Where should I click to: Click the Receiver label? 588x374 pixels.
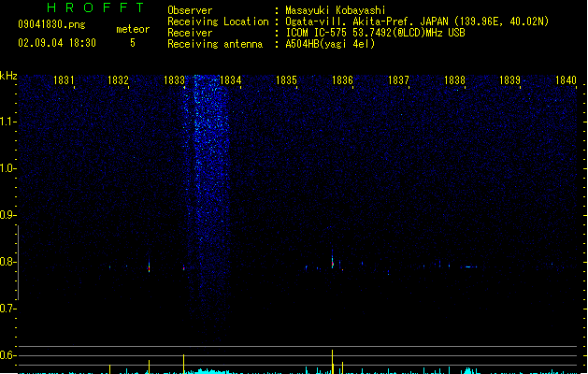coord(190,33)
